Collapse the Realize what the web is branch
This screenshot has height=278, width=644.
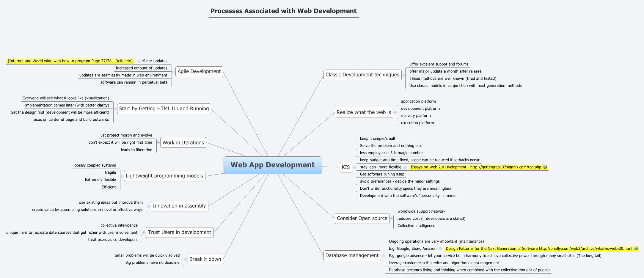click(395, 112)
